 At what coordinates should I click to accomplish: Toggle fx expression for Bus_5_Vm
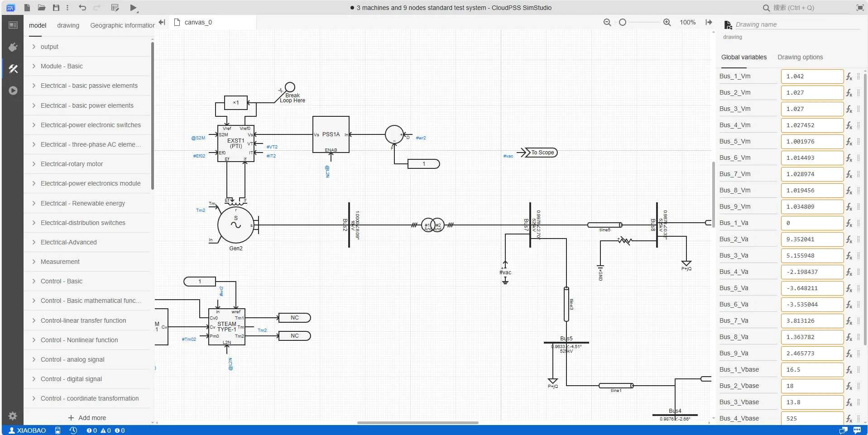(x=849, y=142)
